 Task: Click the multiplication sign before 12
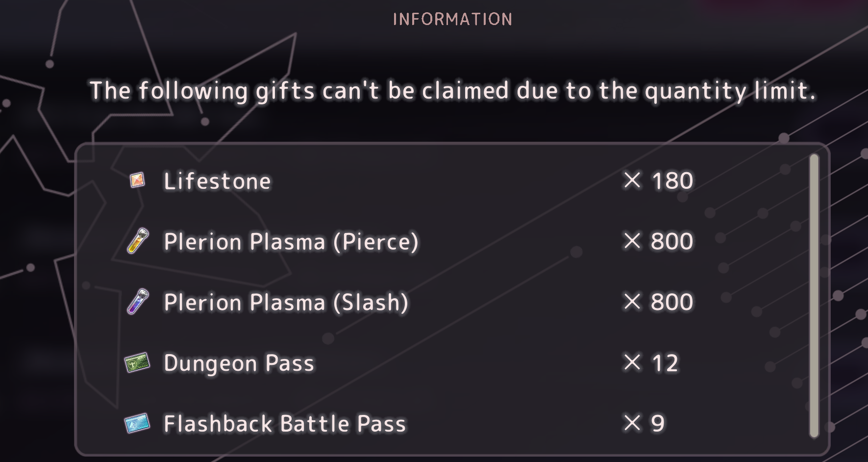coord(632,363)
